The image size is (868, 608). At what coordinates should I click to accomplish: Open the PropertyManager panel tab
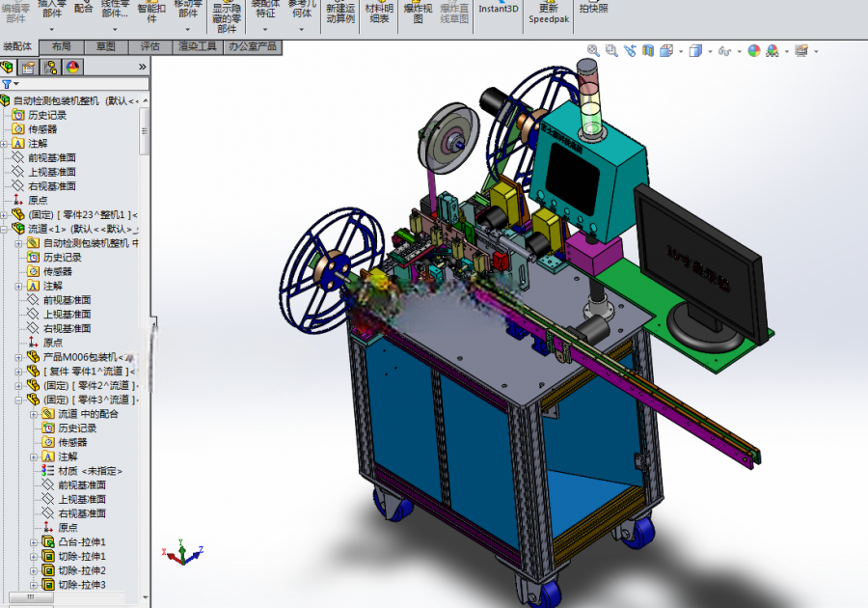[x=29, y=68]
